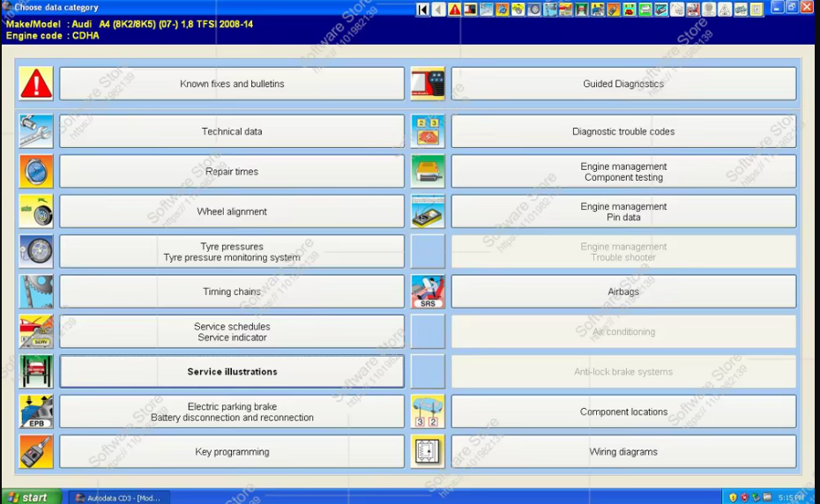Open Key programming
Viewport: 820px width, 504px height.
(x=232, y=452)
